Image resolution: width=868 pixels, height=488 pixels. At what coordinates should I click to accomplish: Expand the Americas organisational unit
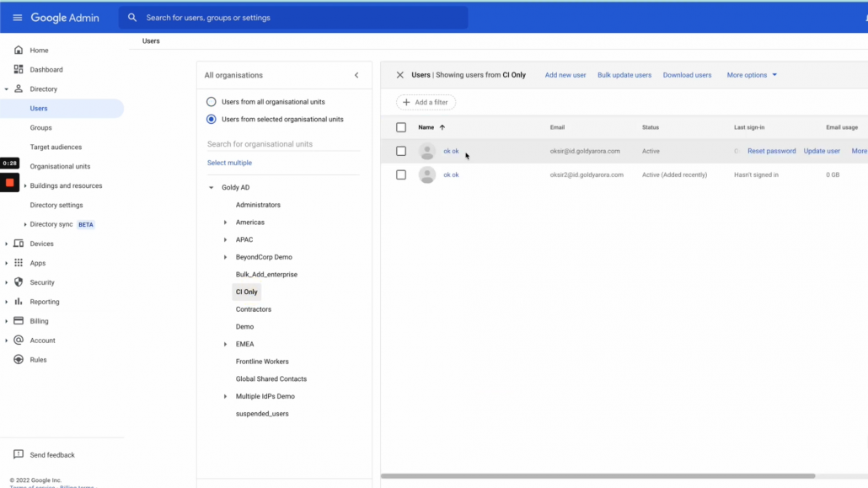point(225,223)
